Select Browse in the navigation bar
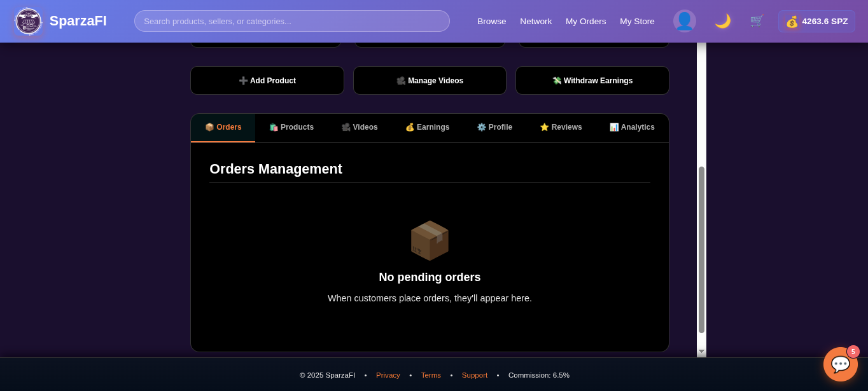This screenshot has height=391, width=868. click(491, 21)
